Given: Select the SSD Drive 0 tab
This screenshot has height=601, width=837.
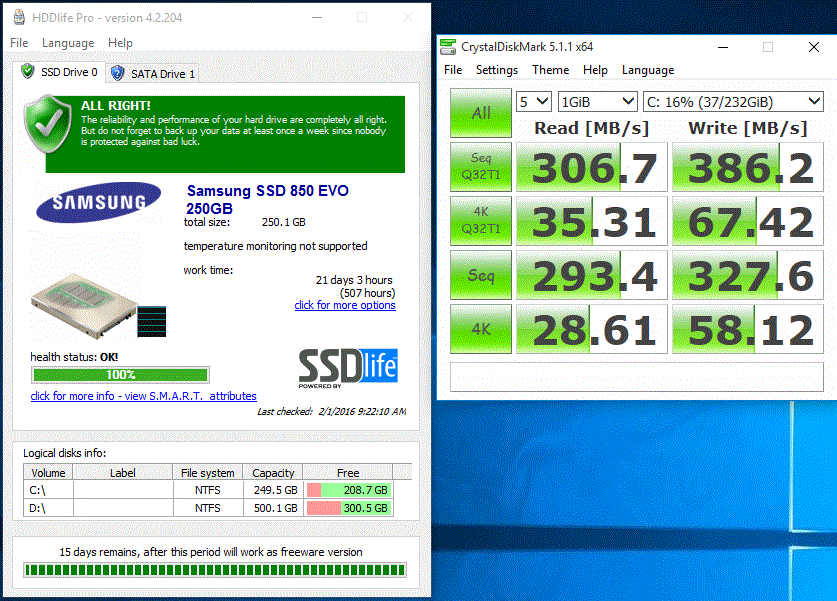Looking at the screenshot, I should pyautogui.click(x=60, y=72).
